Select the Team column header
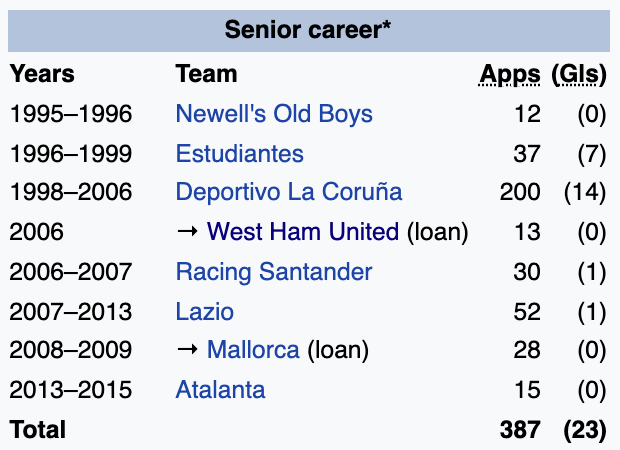The height and width of the screenshot is (450, 620). click(206, 74)
